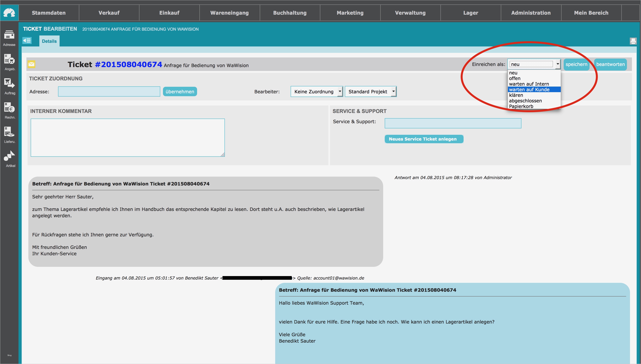Open the 'Standard Projekt' dropdown
The image size is (641, 364).
click(x=370, y=92)
